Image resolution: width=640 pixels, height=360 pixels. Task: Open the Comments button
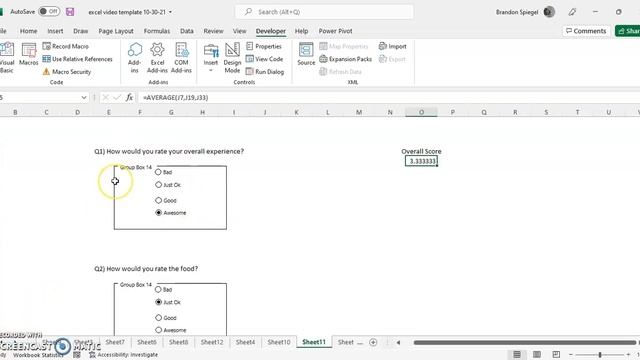coord(586,31)
